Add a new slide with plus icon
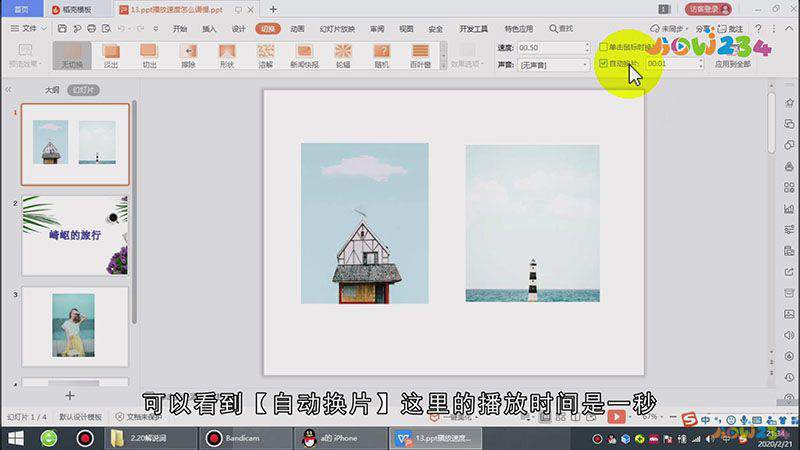The height and width of the screenshot is (450, 800). [70, 395]
